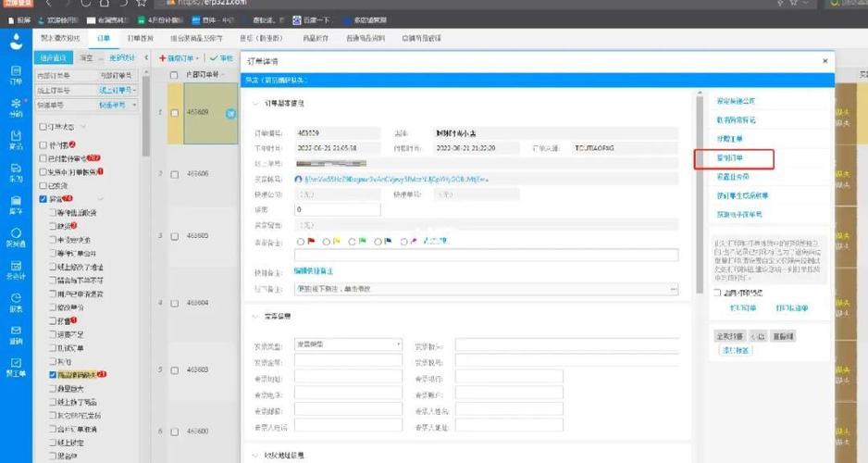Click the delivery truck icon in sidebar
Viewport: 868px width, 463px height.
tap(16, 171)
